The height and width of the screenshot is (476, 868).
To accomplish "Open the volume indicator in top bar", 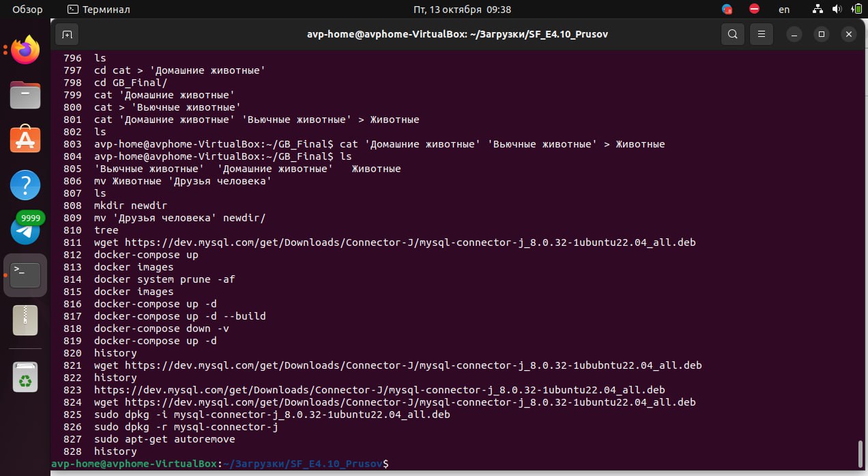I will pos(837,10).
